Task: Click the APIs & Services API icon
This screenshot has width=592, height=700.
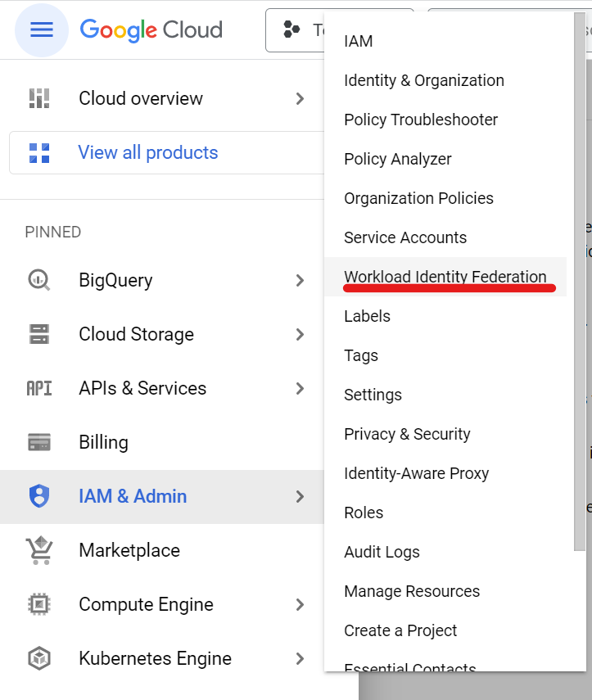Action: 39,388
